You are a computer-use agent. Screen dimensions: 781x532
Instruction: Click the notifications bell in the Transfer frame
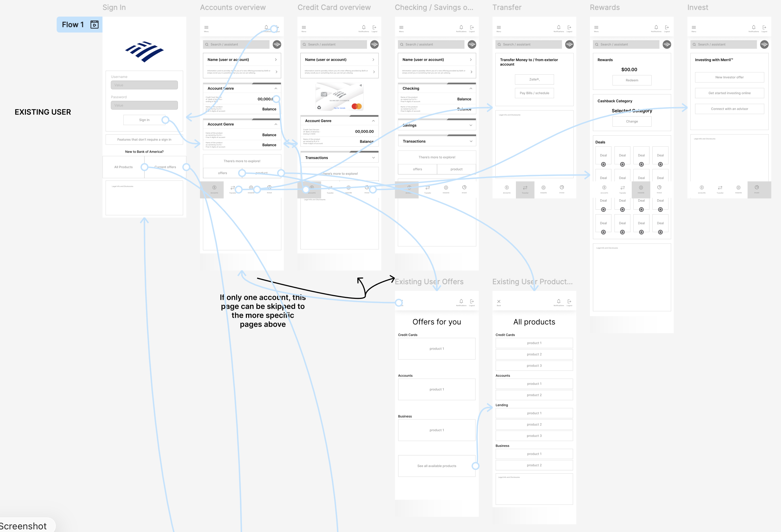[x=558, y=27]
